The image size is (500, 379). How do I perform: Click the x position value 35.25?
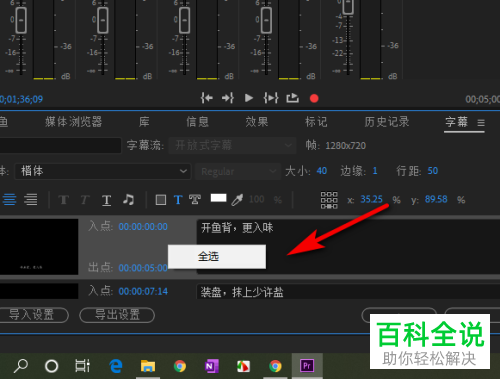pos(371,199)
